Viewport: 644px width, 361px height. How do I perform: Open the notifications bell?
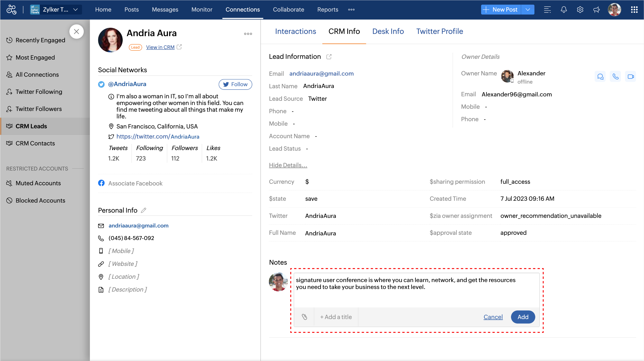point(563,10)
